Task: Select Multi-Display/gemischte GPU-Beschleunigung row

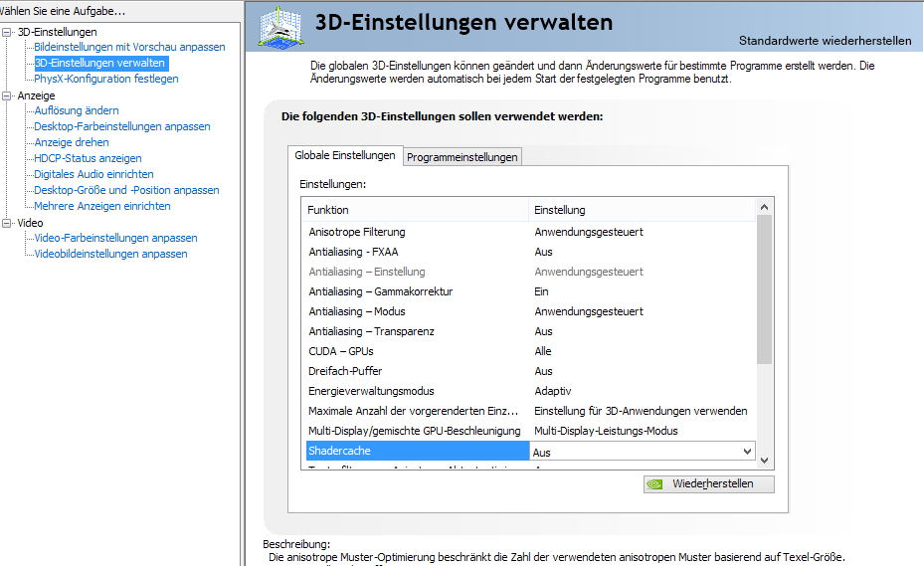Action: pos(530,431)
